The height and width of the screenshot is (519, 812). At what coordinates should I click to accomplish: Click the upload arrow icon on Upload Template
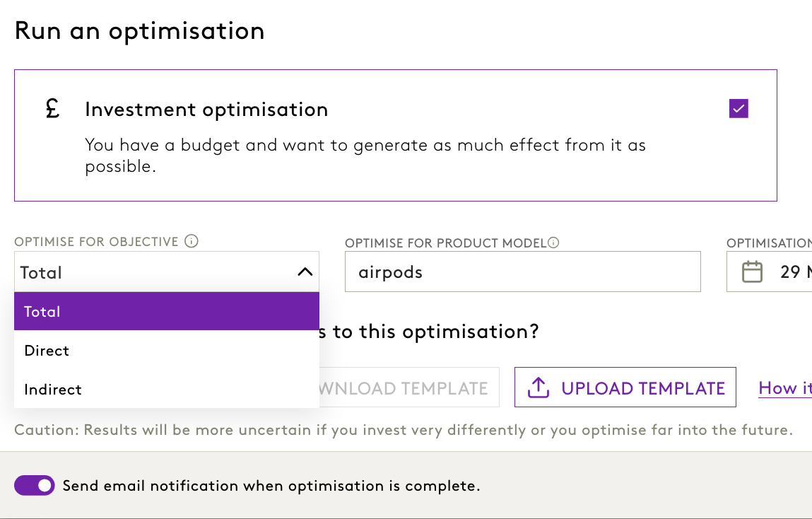click(x=539, y=387)
